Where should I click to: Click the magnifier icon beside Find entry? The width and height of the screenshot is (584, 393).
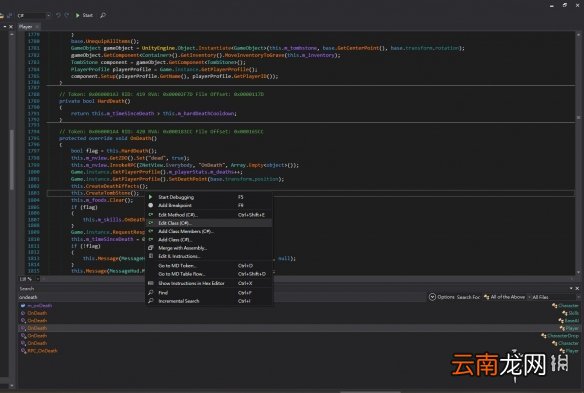tap(150, 293)
